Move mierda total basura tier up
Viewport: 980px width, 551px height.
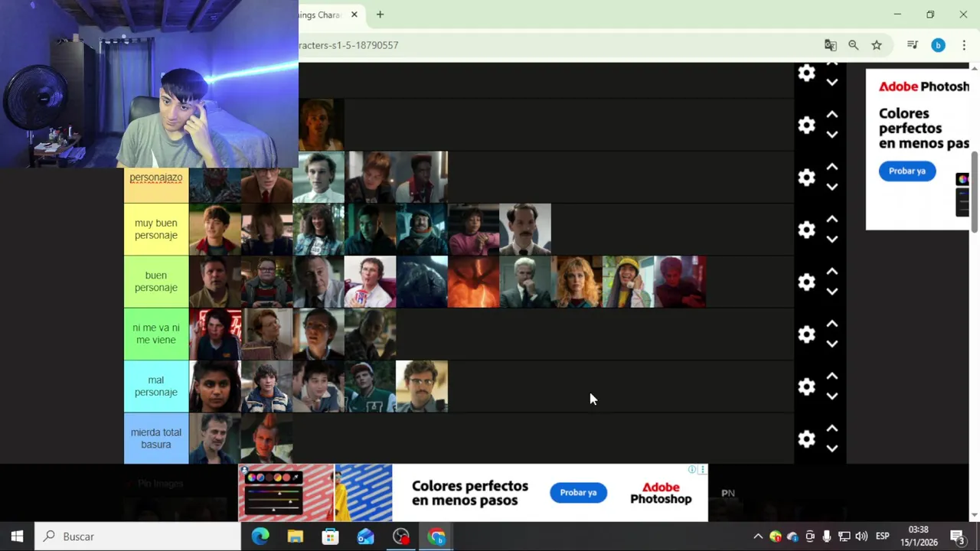point(832,429)
